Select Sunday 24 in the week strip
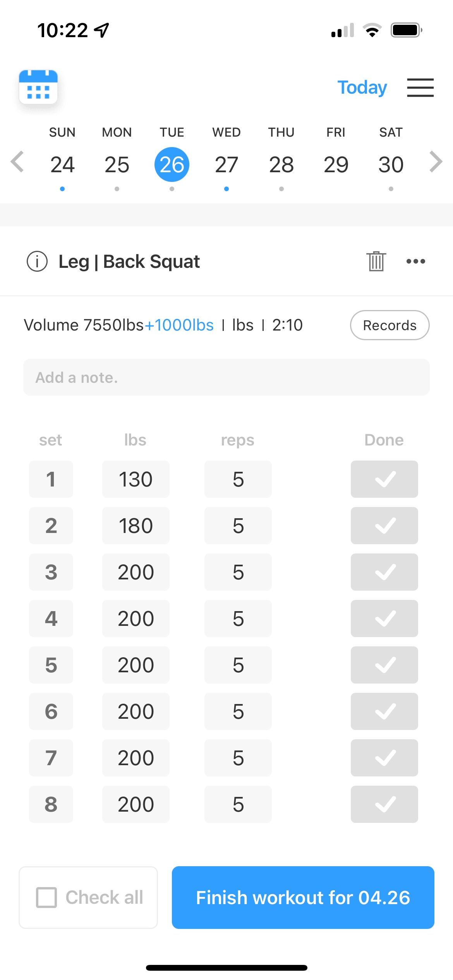 [x=62, y=164]
